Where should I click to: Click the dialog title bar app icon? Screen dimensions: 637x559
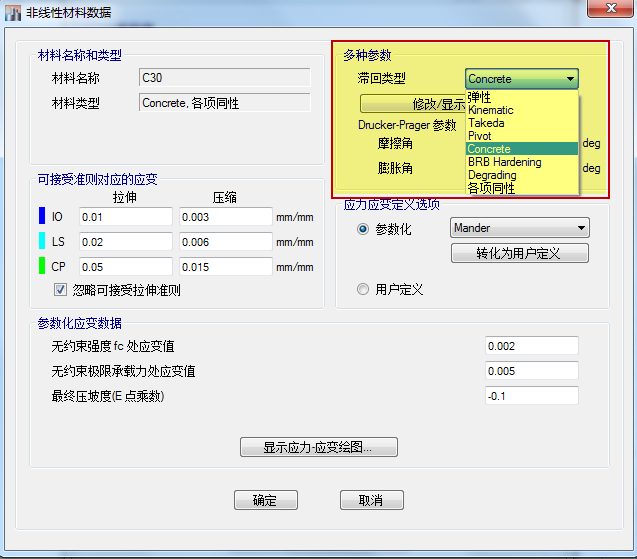pos(13,13)
